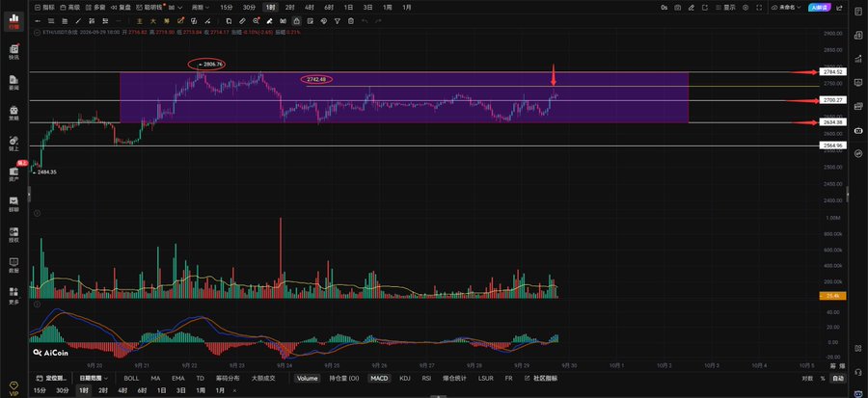Select the horizontal line drawing tool
The image size is (868, 398).
38,21
